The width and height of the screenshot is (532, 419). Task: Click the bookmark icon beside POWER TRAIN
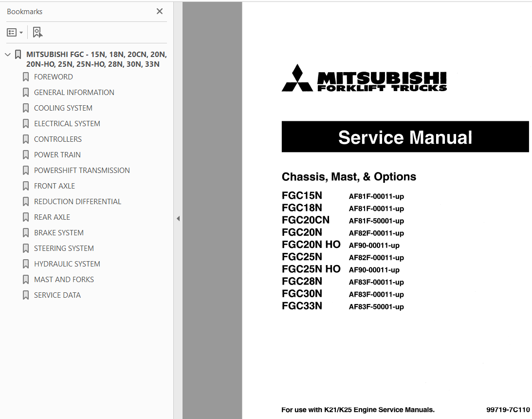[x=26, y=155]
